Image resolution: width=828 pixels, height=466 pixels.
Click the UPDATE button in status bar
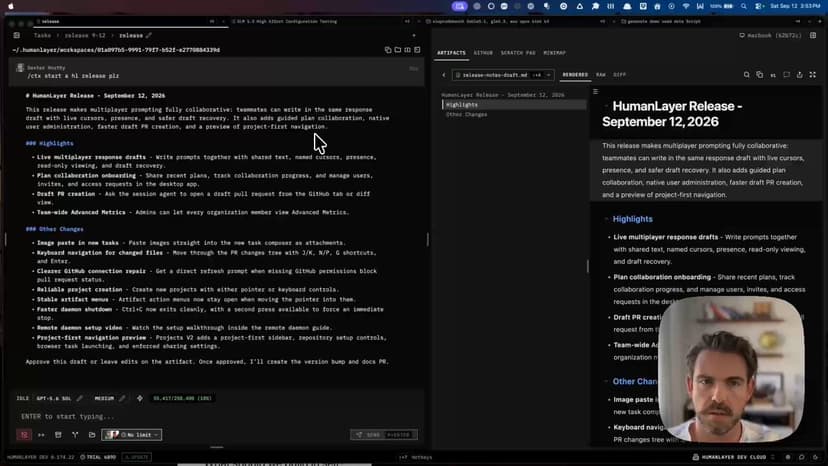point(137,457)
